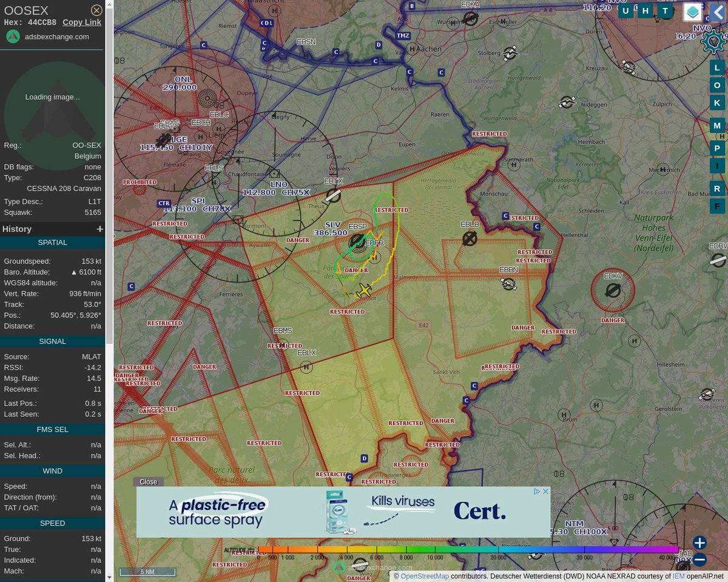Viewport: 728px width, 582px height.
Task: Click the sidebar scrollbar up arrow
Action: pyautogui.click(x=110, y=4)
